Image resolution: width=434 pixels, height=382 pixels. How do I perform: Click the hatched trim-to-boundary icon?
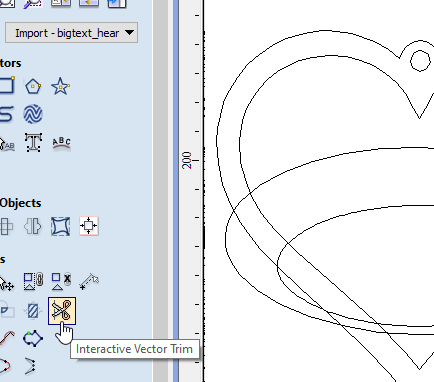click(x=33, y=311)
